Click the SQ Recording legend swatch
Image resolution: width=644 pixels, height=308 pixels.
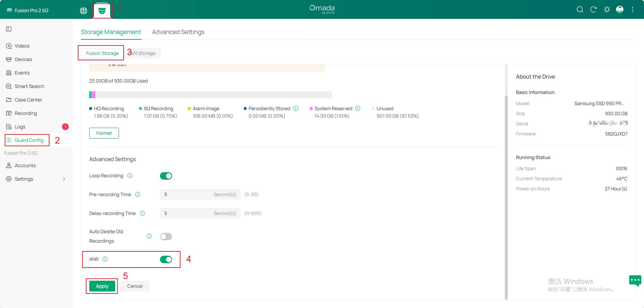pyautogui.click(x=140, y=108)
